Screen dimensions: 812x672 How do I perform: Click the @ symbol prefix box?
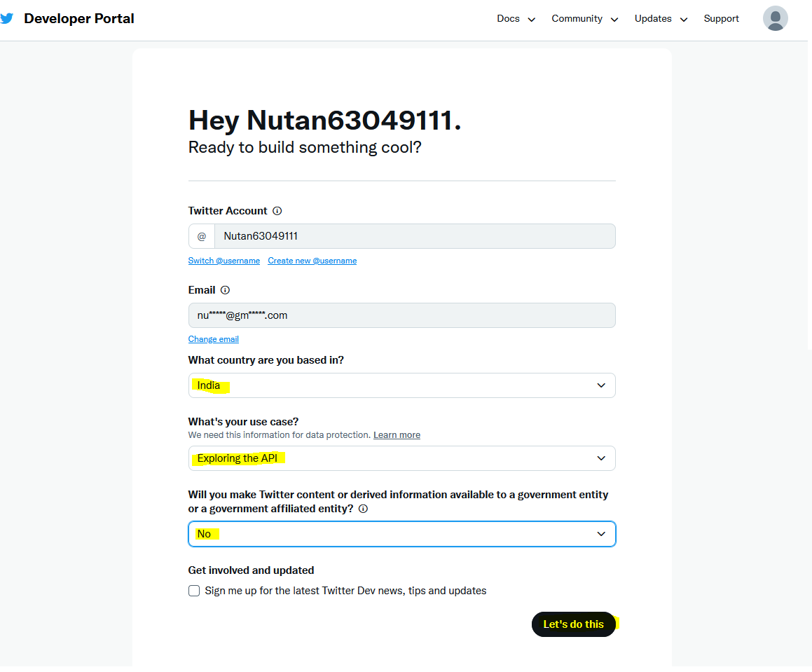(202, 236)
